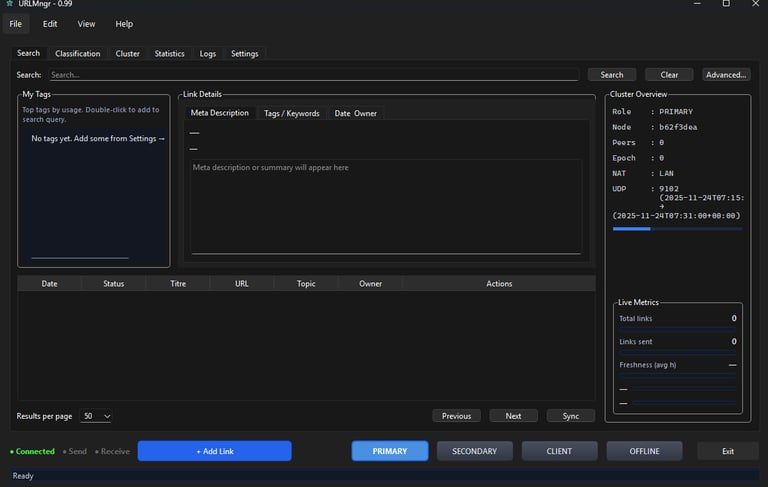Screen dimensions: 768x487
Task: Switch to CLIENT role mode
Action: (x=559, y=451)
